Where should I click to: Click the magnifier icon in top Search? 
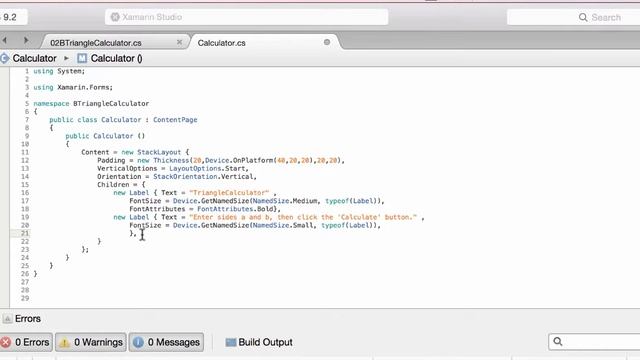click(x=583, y=17)
